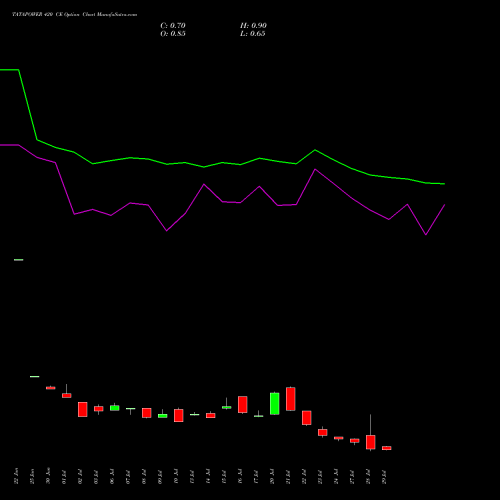Click the 15 Jul date label

click(224, 477)
